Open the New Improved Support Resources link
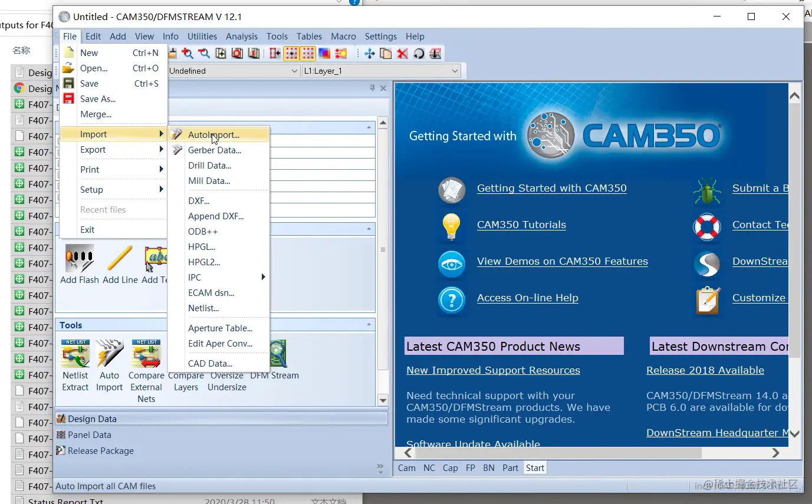812x504 pixels. point(493,370)
